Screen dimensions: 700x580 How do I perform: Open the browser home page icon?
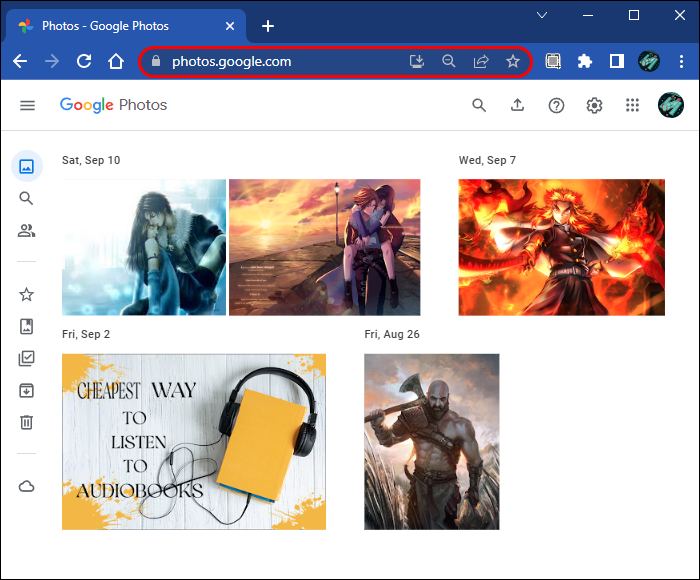pos(116,61)
